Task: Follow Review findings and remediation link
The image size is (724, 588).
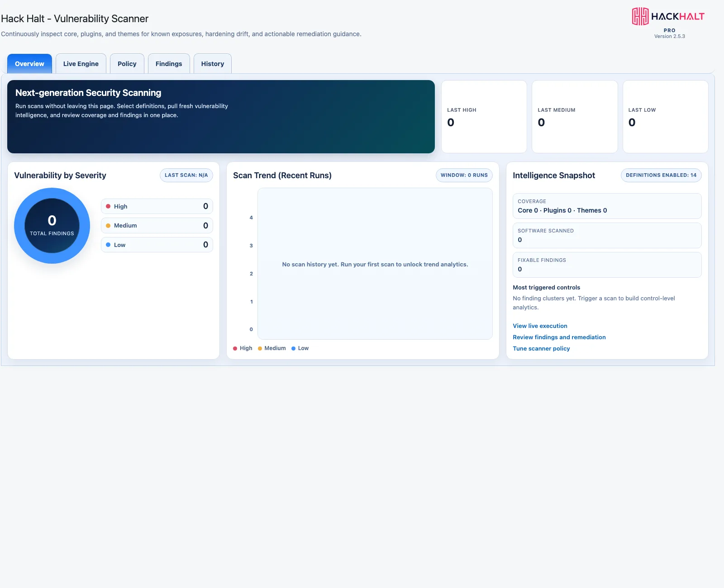Action: [x=559, y=337]
